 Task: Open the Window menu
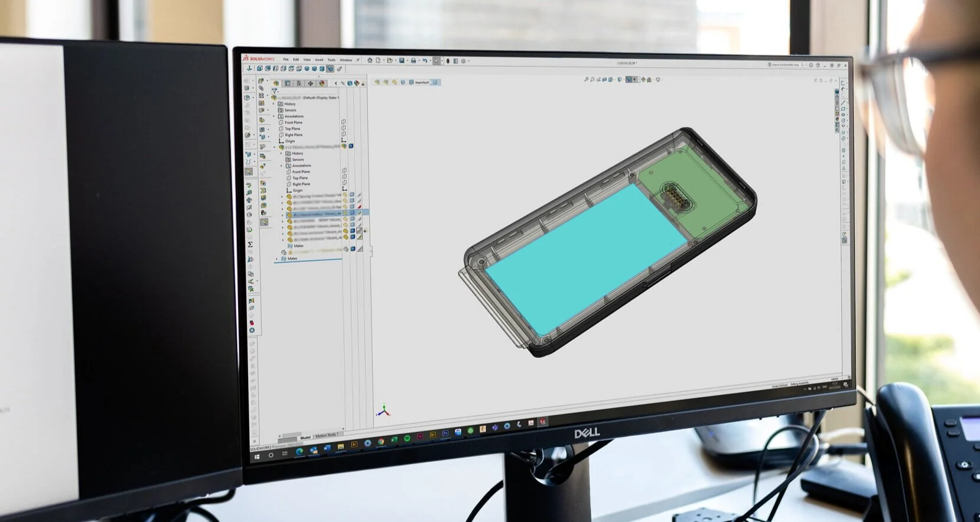(346, 60)
